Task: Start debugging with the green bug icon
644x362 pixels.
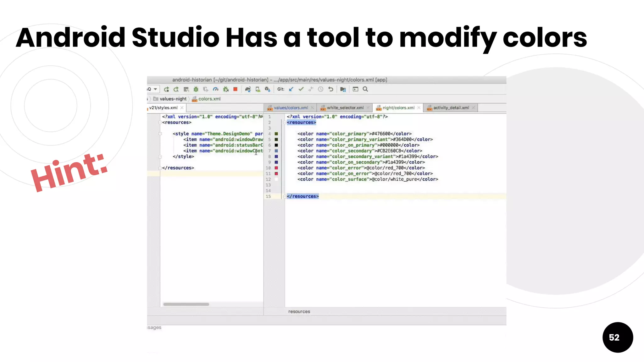Action: point(196,89)
